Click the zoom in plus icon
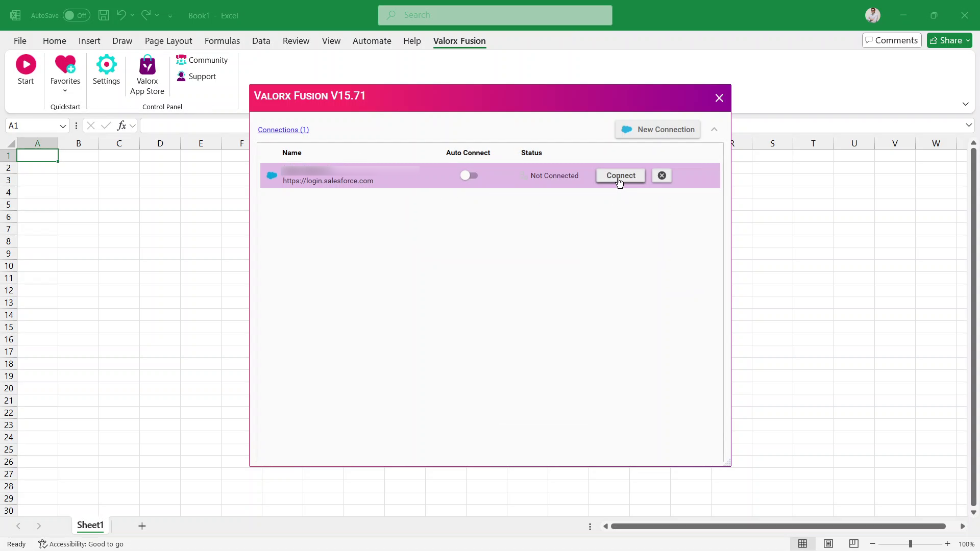Image resolution: width=980 pixels, height=551 pixels. pyautogui.click(x=947, y=544)
